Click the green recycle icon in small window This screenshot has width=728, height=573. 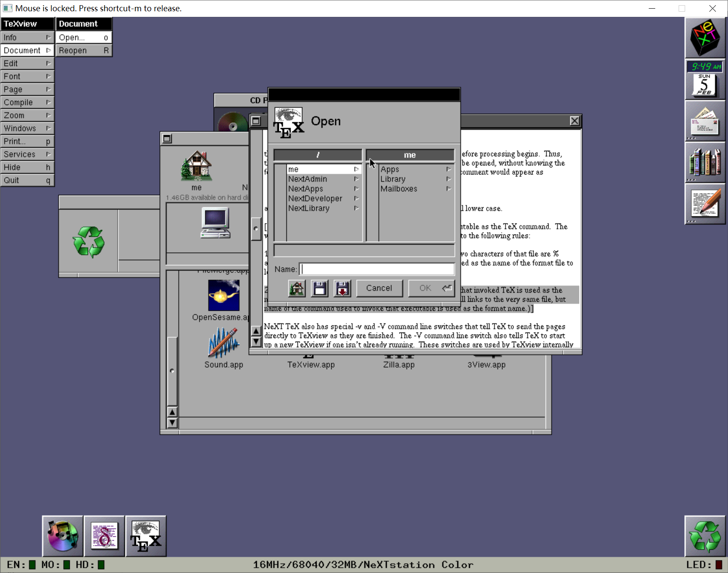coord(89,242)
